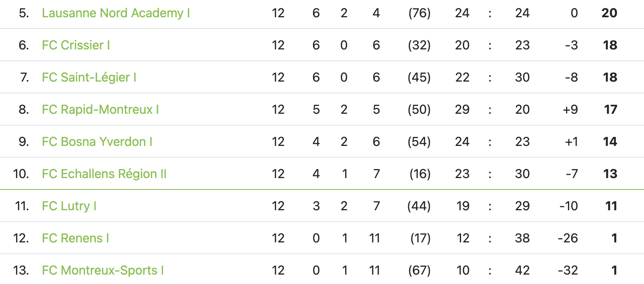The height and width of the screenshot is (284, 644).
Task: Click the 14 points for Bosna Yverdon
Action: tap(610, 142)
